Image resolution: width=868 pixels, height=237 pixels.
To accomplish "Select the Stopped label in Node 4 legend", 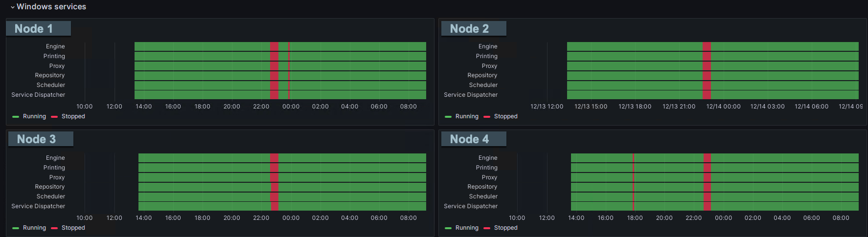I will click(505, 228).
